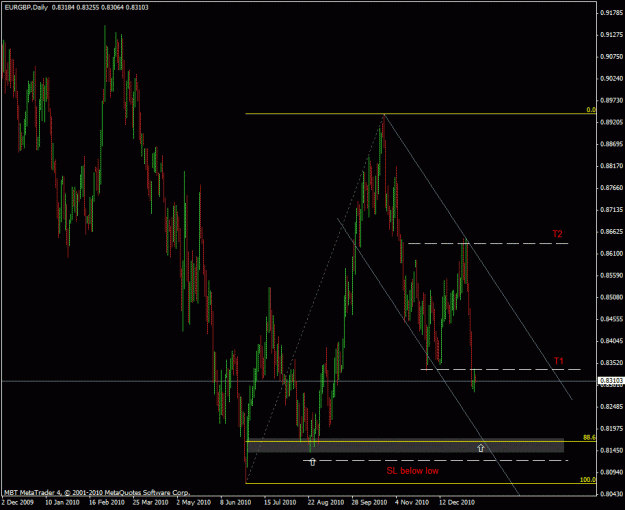Click the Fibonacci 88.6 level label

coord(589,437)
